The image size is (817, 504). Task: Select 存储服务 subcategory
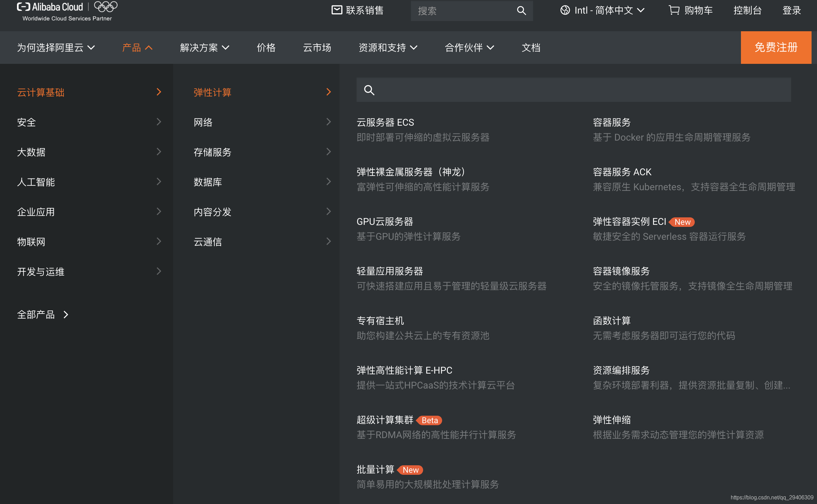[x=213, y=152]
